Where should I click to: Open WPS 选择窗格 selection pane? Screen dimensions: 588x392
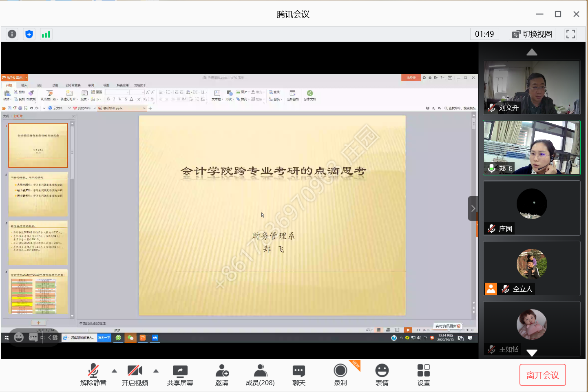coord(292,95)
